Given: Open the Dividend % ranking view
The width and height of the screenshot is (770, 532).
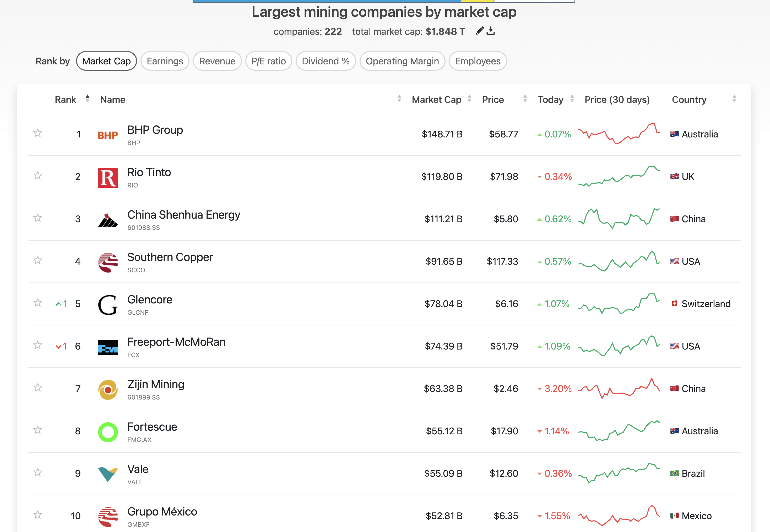Looking at the screenshot, I should coord(326,61).
